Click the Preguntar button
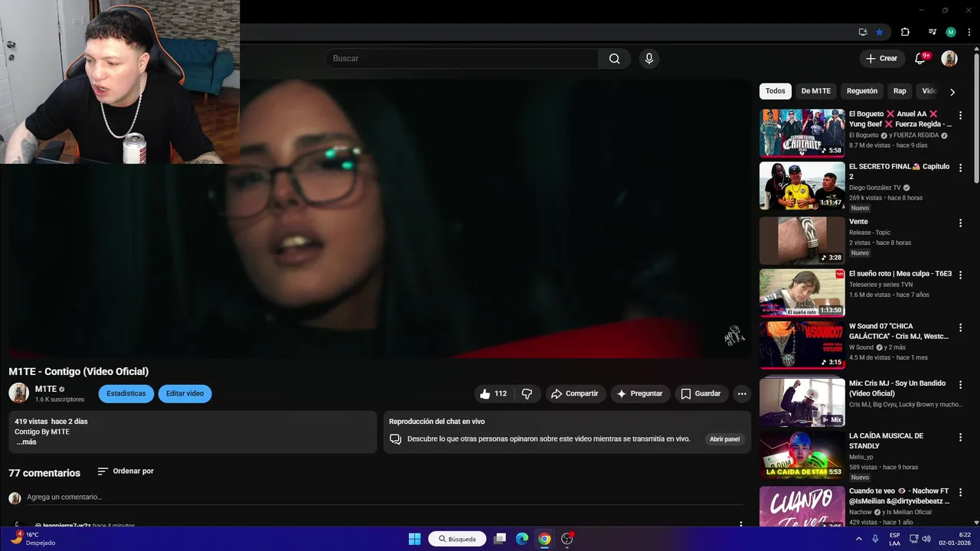980x551 pixels. click(640, 393)
